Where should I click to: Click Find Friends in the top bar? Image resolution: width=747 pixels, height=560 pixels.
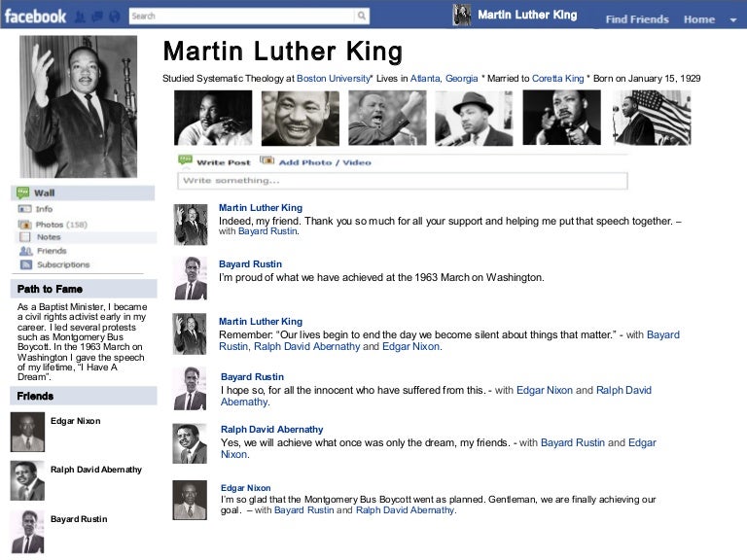coord(636,19)
